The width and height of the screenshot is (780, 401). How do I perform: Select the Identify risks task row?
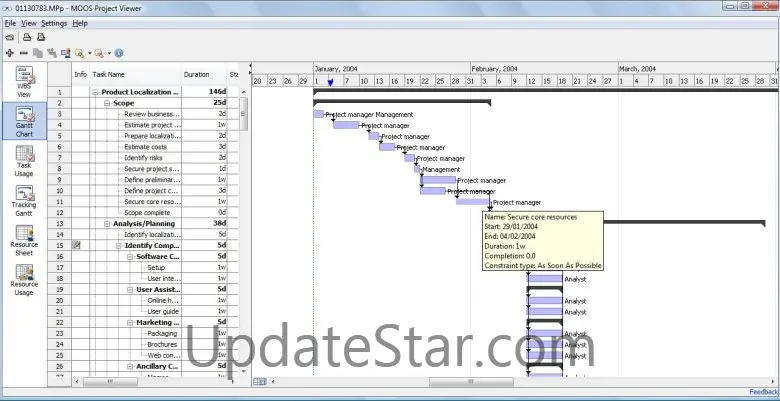click(x=144, y=158)
